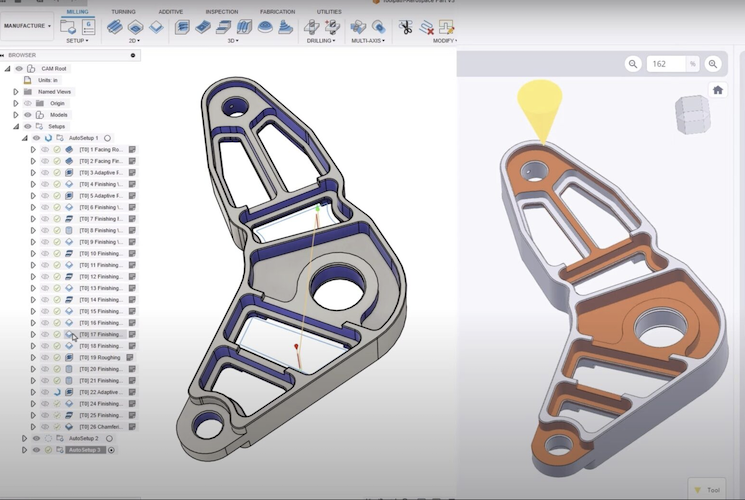Expand the Named Views node

(16, 92)
